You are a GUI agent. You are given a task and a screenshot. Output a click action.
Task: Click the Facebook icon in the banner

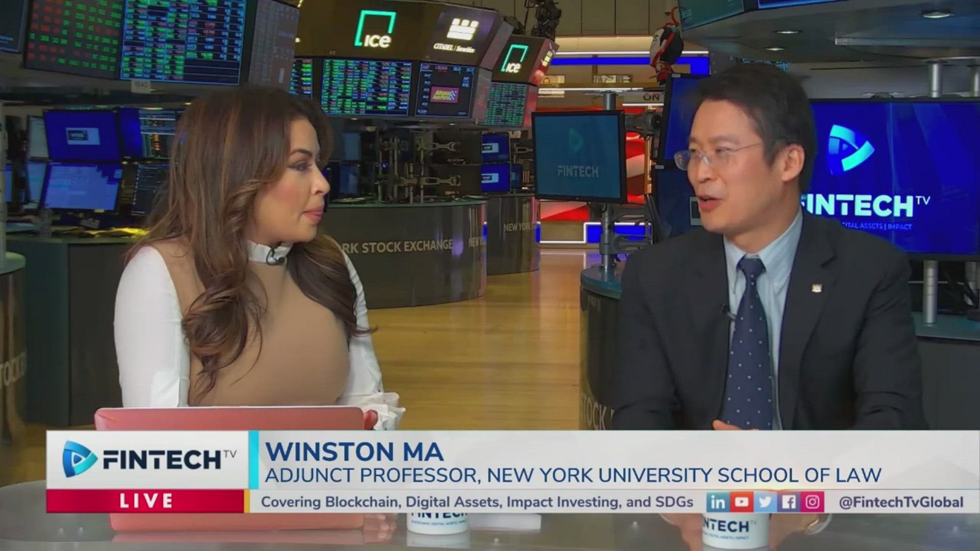point(789,503)
